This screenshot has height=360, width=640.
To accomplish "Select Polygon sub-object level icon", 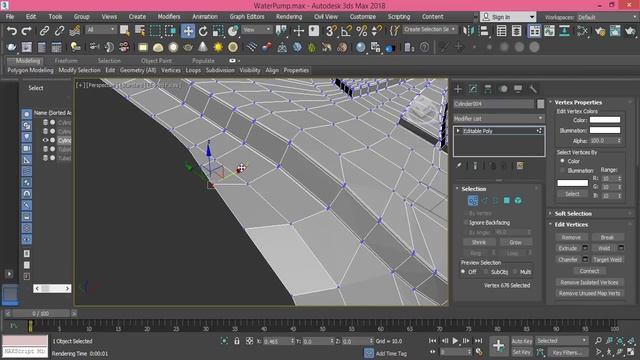I will click(x=507, y=200).
